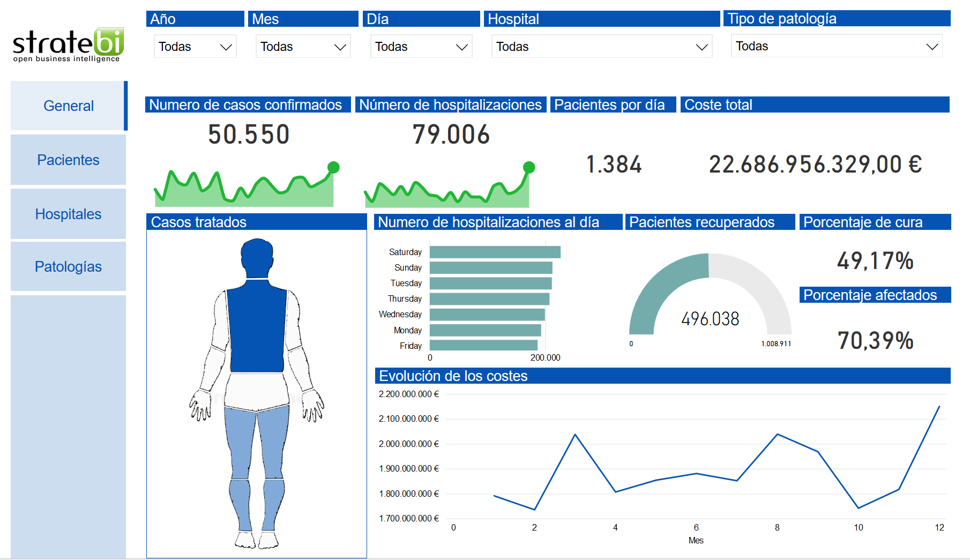Go to the Hospitales section

[x=69, y=214]
